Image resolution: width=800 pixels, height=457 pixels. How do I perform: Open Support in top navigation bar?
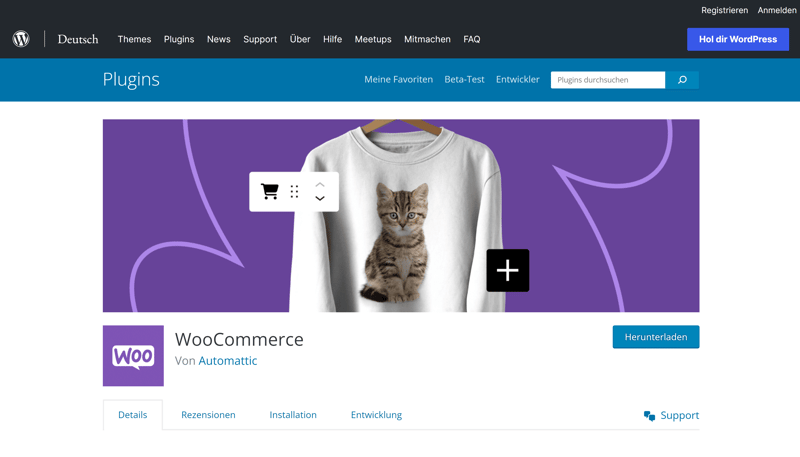(x=260, y=39)
